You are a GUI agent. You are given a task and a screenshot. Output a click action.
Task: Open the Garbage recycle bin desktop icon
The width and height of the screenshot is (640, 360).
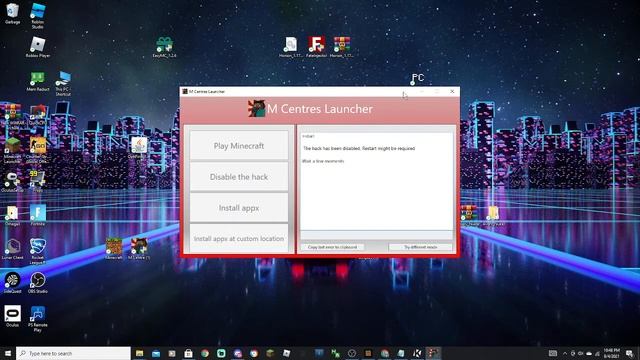click(x=12, y=14)
